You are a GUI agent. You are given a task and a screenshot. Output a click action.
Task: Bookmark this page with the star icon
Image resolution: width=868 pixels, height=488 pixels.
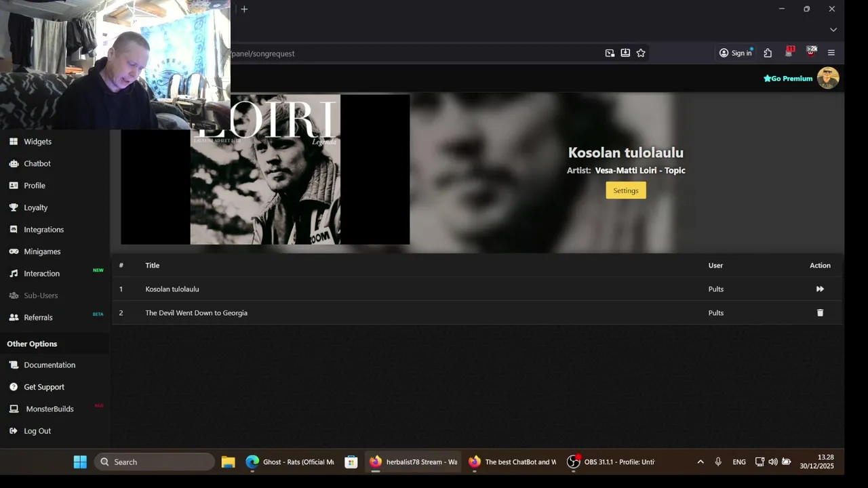(641, 53)
